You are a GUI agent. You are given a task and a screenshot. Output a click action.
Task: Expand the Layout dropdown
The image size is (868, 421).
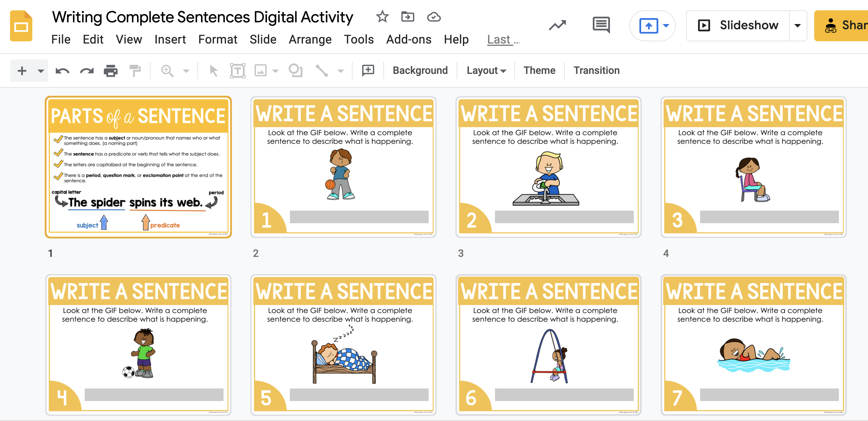tap(486, 70)
